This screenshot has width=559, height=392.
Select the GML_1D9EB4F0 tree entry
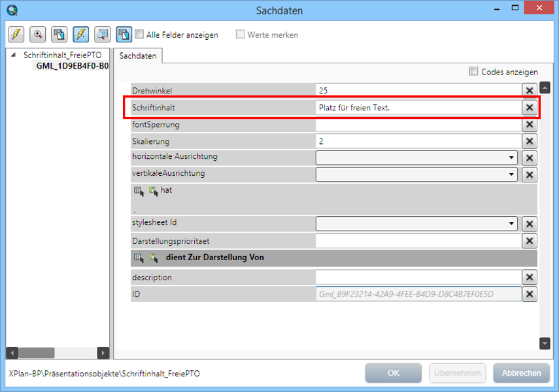[x=72, y=66]
